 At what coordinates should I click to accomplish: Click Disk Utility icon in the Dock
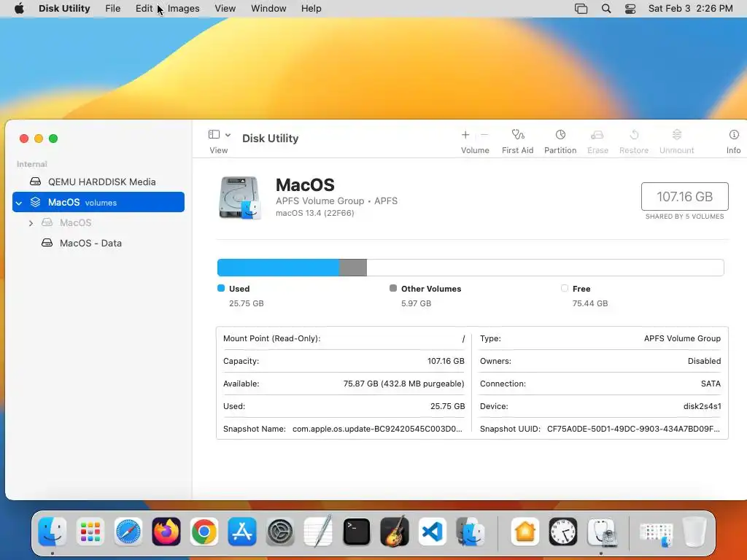pyautogui.click(x=602, y=532)
